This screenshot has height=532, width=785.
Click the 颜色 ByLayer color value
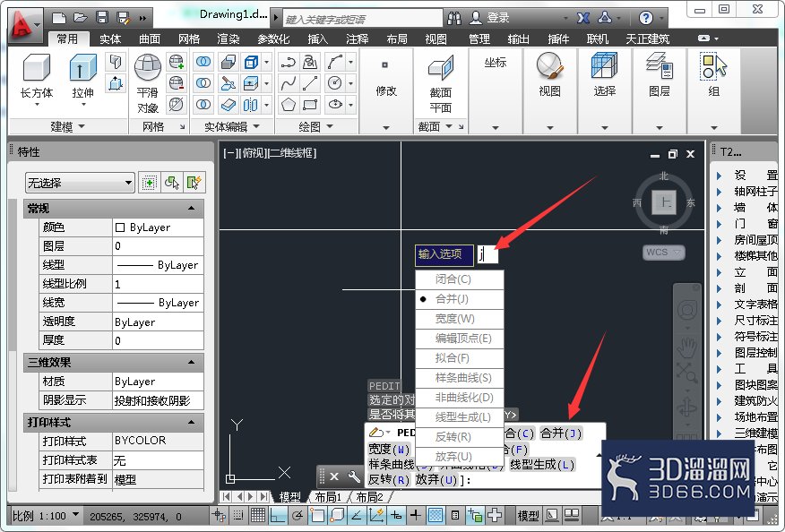click(158, 227)
